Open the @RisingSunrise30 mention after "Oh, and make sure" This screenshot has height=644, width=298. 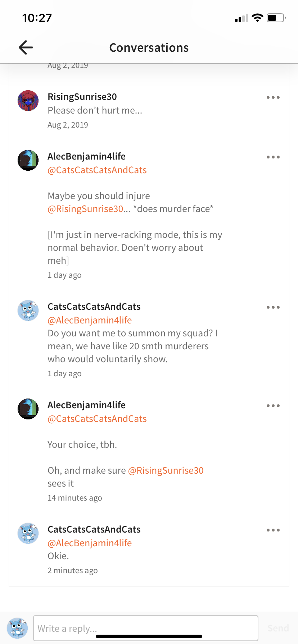pos(166,470)
